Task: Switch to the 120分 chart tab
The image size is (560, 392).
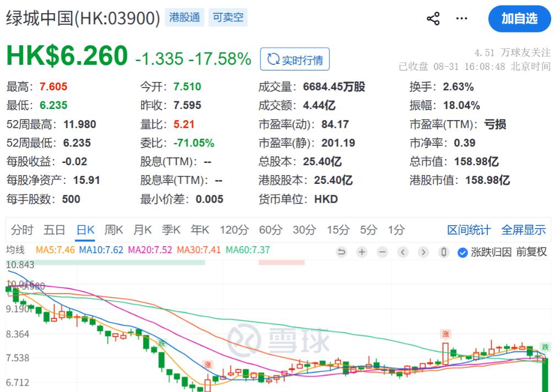Action: [234, 230]
